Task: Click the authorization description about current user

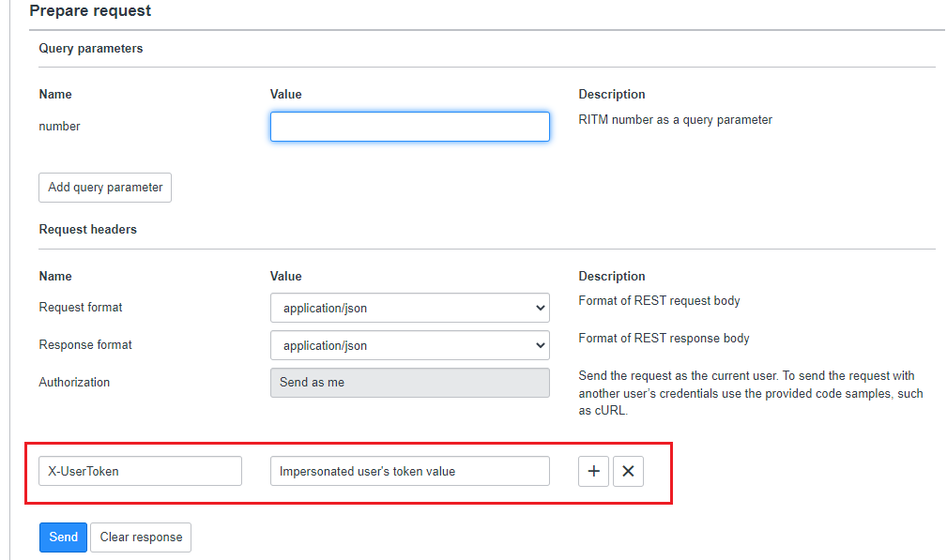Action: point(751,393)
